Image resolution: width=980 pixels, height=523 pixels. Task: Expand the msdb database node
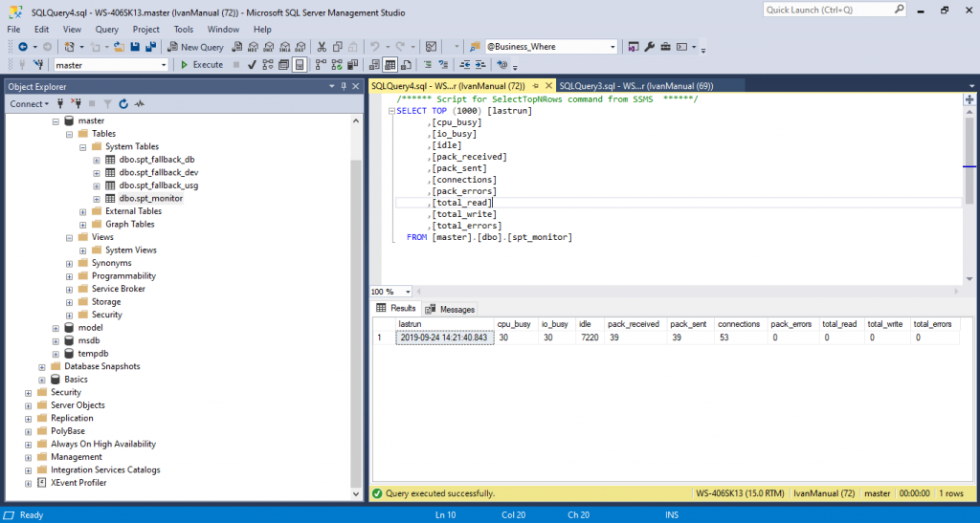(56, 341)
